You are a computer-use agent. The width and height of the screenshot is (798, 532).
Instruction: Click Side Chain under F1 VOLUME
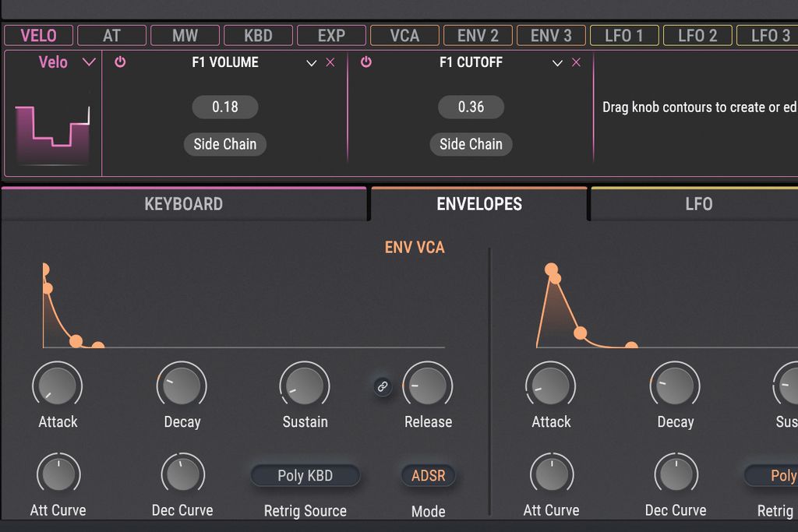tap(224, 144)
